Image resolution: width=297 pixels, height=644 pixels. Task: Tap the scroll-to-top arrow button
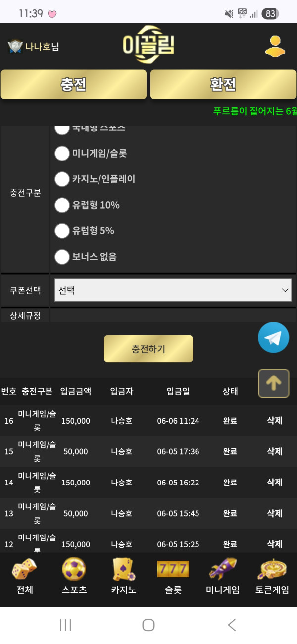point(274,383)
